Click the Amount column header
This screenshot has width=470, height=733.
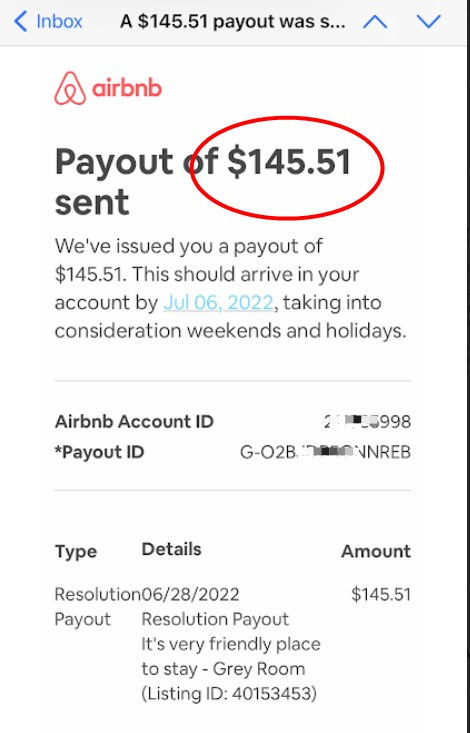coord(376,551)
